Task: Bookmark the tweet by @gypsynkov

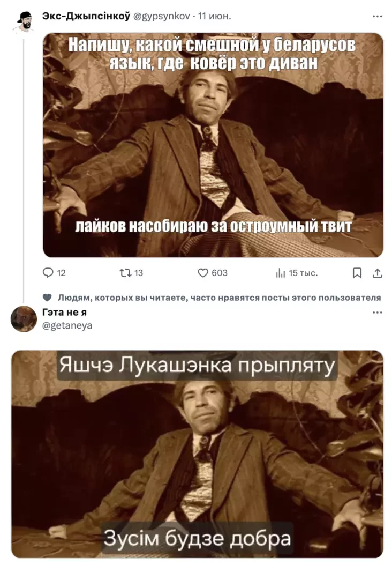Action: tap(357, 273)
